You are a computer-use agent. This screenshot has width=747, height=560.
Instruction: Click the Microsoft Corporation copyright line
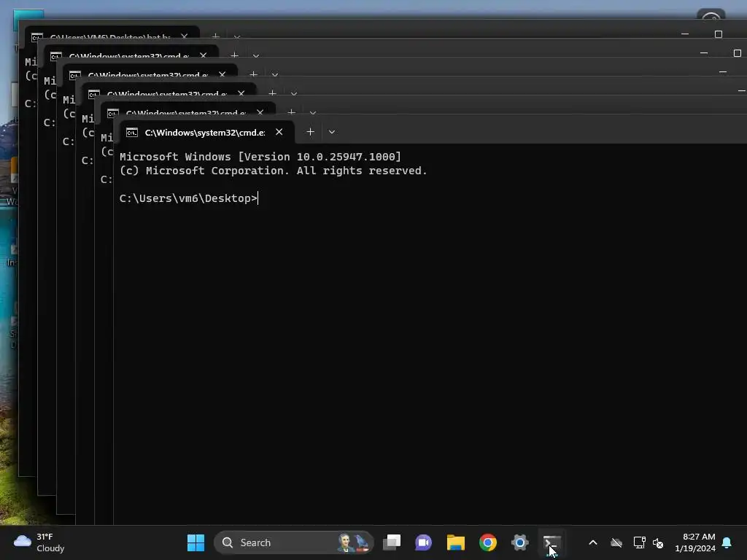click(273, 171)
